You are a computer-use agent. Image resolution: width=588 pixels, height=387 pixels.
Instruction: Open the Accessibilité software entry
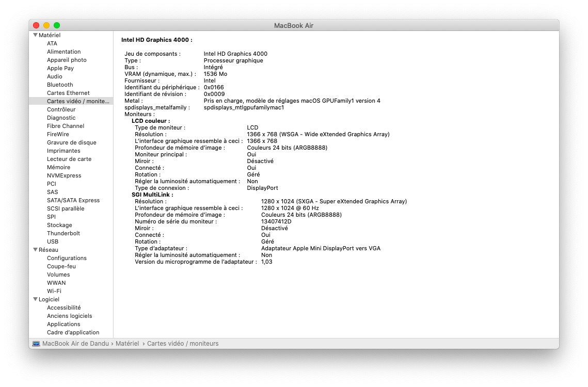click(x=64, y=308)
